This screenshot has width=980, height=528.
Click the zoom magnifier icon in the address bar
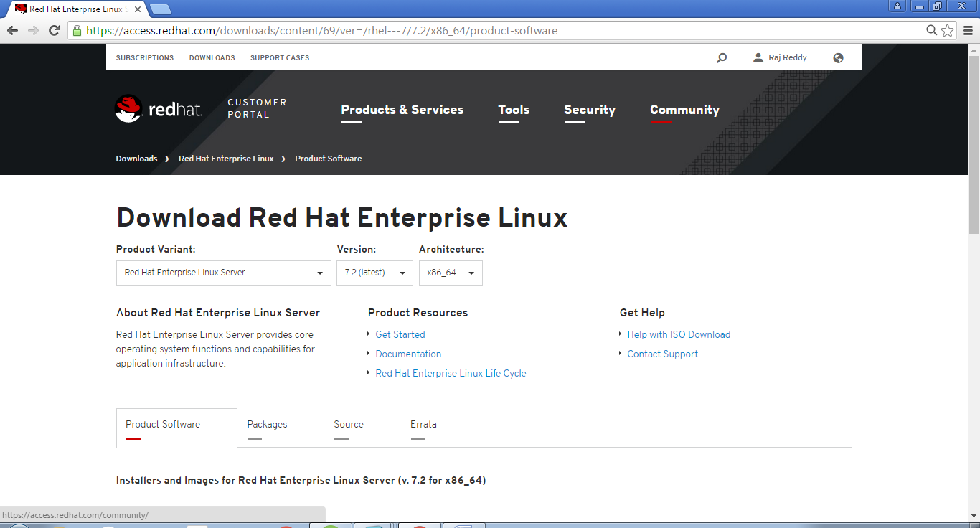tap(932, 30)
